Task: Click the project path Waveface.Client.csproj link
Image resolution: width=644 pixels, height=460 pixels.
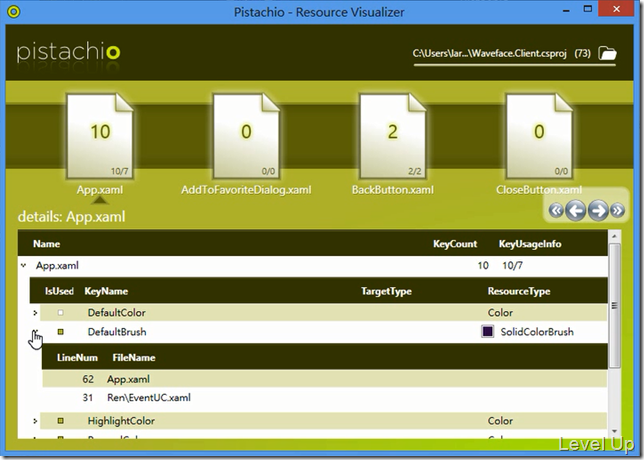Action: tap(490, 53)
